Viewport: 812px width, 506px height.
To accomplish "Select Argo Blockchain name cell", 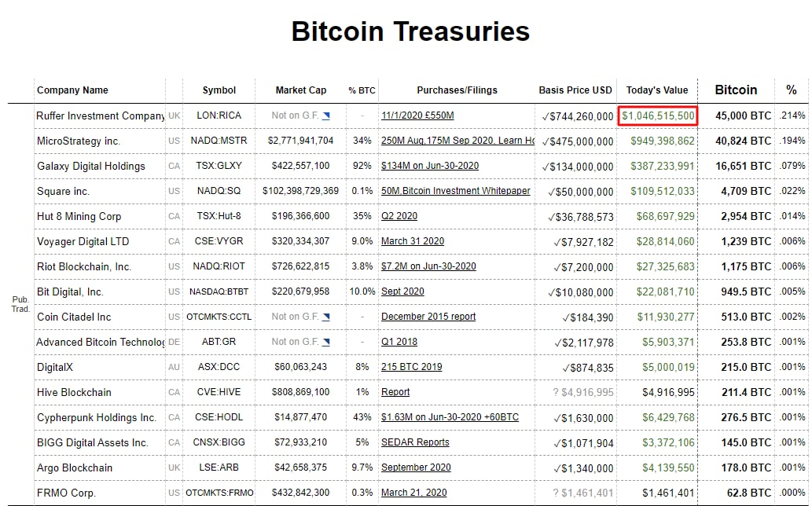I will pyautogui.click(x=100, y=467).
